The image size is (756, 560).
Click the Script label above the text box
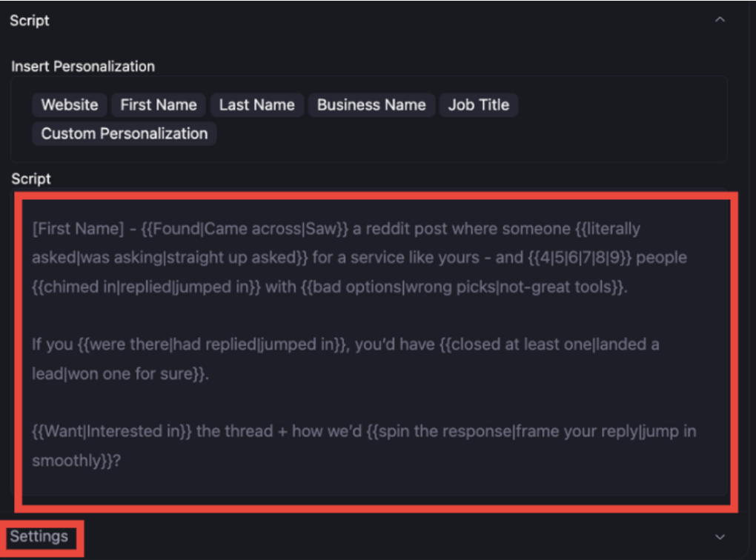[30, 179]
